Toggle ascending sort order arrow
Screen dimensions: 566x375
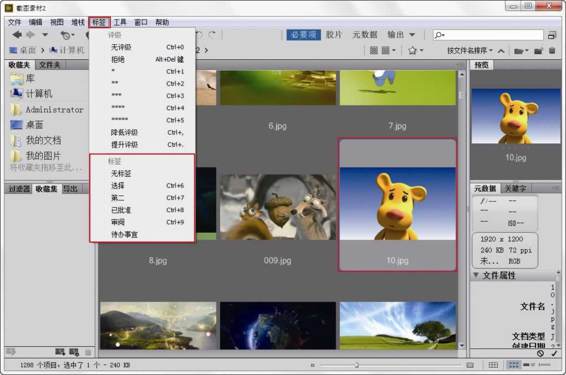pos(501,51)
